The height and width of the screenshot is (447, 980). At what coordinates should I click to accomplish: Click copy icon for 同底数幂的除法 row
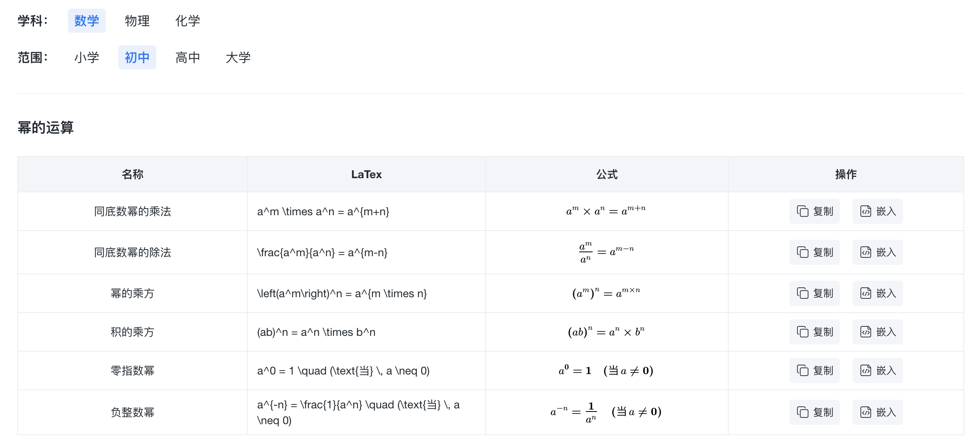(802, 252)
